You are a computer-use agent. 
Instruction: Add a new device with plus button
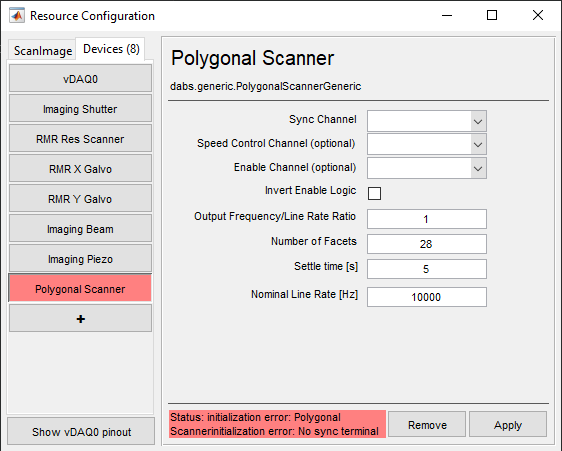pyautogui.click(x=80, y=318)
